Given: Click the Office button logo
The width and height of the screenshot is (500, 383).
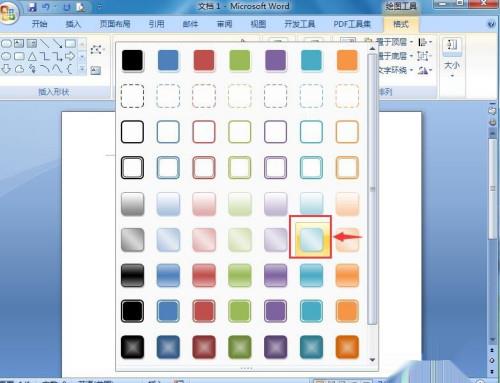Looking at the screenshot, I should (x=8, y=13).
